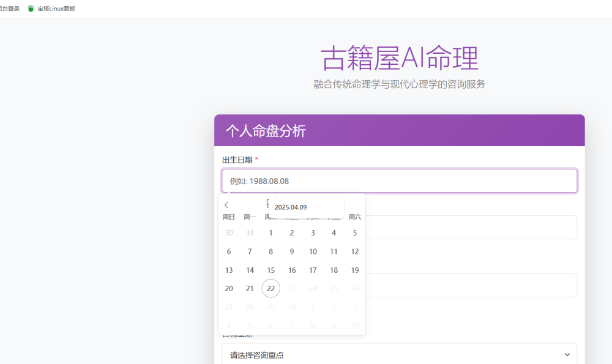Choose the active April 8 date cell
612x364 pixels.
tap(271, 251)
